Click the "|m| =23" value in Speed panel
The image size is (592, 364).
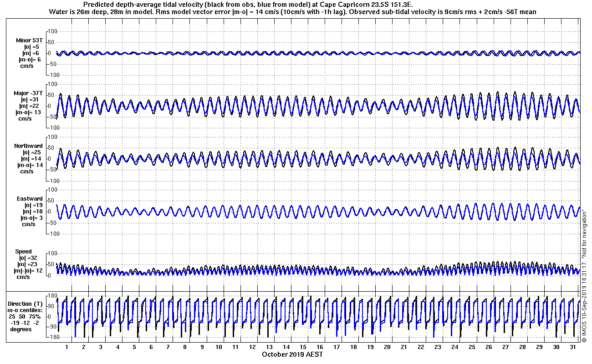[28, 264]
